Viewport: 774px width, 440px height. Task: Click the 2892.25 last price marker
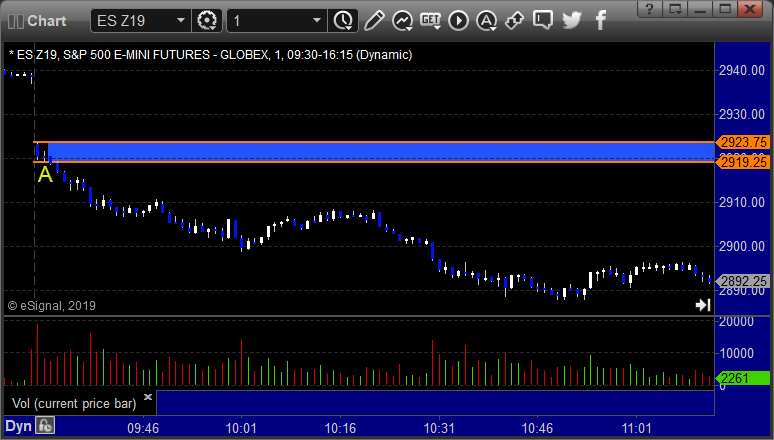coord(743,281)
